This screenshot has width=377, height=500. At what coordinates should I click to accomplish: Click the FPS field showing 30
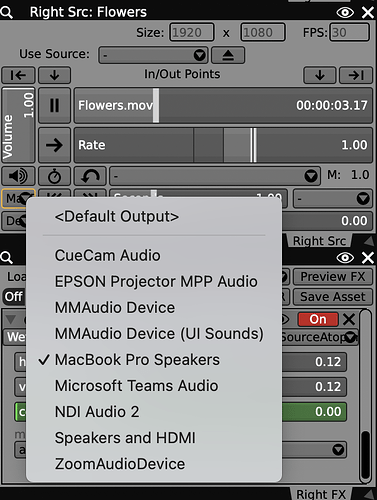click(x=349, y=32)
